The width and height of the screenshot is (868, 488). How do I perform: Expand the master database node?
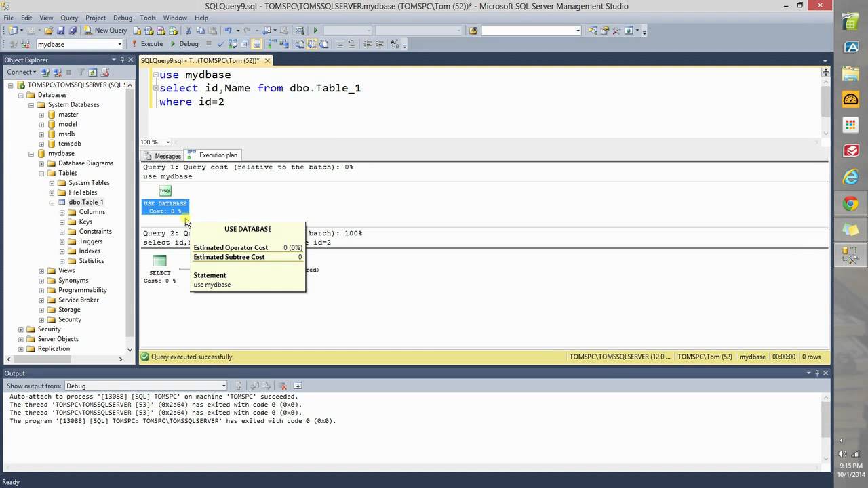click(41, 115)
